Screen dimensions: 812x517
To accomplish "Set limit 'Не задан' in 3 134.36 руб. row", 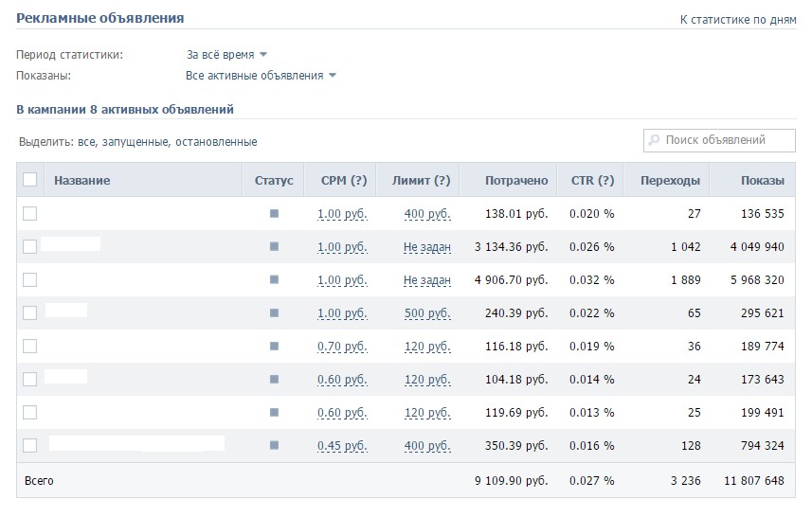I will point(426,247).
